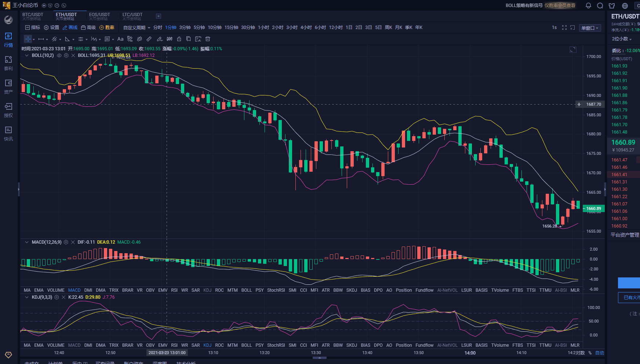The width and height of the screenshot is (640, 364).
Task: Remove the MACD indicator with X
Action: tap(73, 242)
